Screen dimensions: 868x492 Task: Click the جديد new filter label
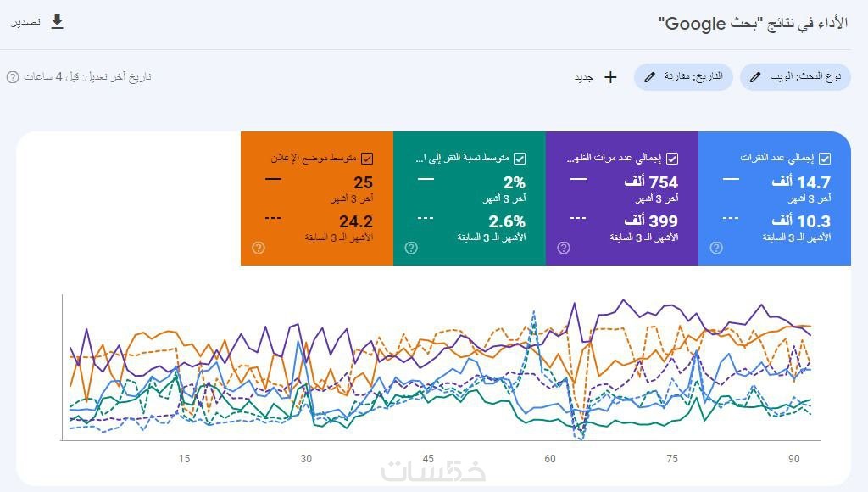click(583, 77)
